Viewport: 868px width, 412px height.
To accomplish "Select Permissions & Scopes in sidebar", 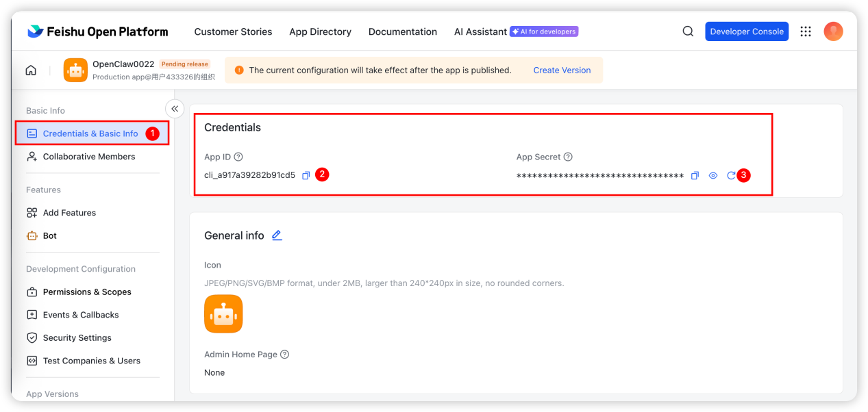I will point(87,292).
